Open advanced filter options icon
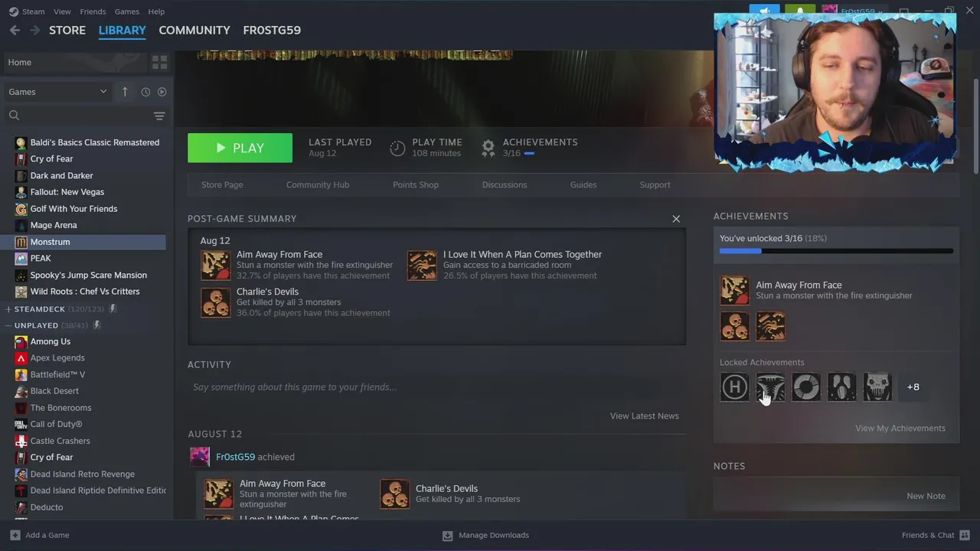 (159, 116)
